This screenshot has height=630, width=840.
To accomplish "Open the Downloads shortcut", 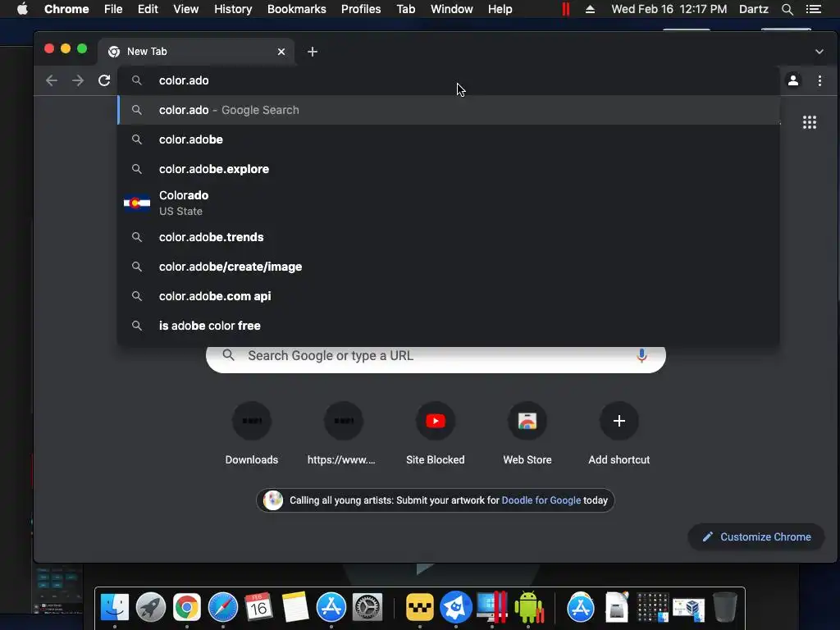I will click(251, 434).
